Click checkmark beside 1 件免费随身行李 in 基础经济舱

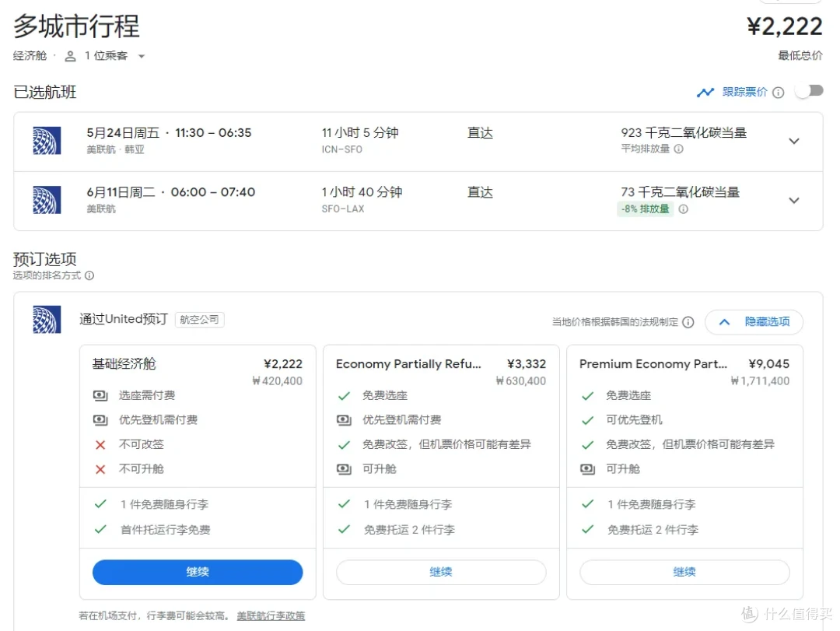pos(100,504)
